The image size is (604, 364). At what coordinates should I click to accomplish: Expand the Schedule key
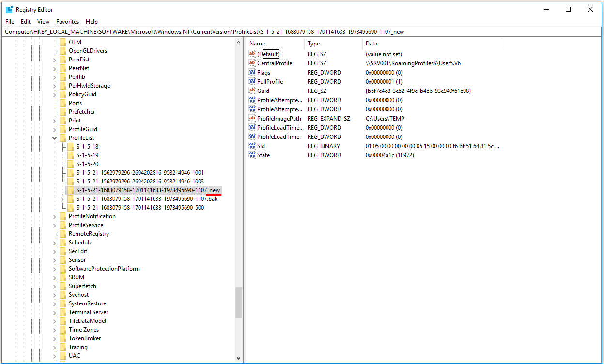click(54, 243)
